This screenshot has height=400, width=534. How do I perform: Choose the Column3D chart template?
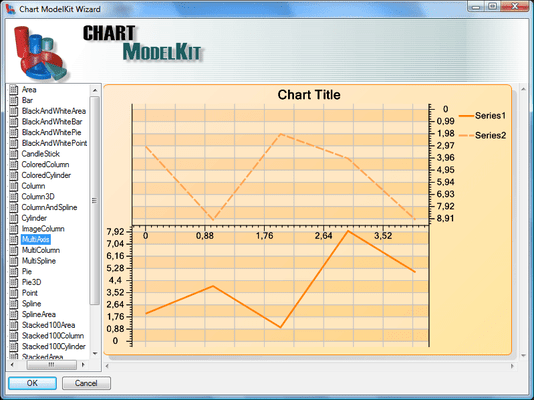(x=38, y=196)
